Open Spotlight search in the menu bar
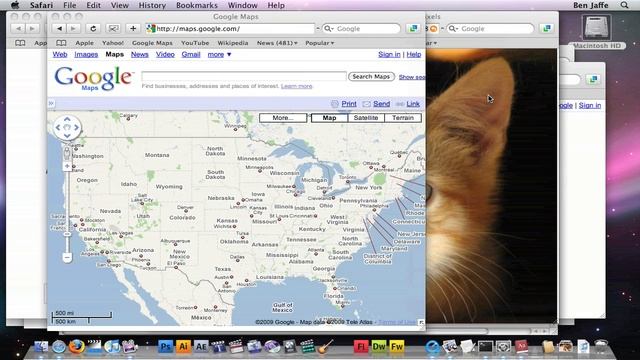The width and height of the screenshot is (640, 360). 624,5
